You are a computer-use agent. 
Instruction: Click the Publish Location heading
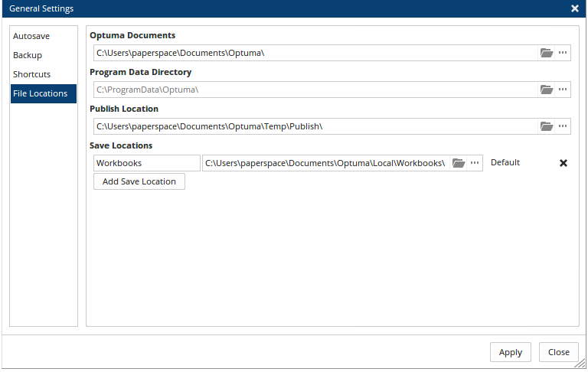[x=124, y=109]
